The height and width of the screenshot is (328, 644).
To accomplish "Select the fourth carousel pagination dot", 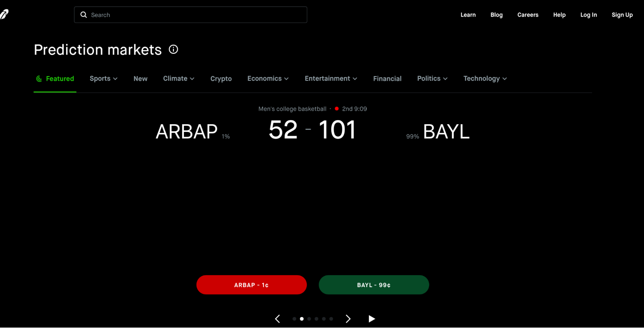I will click(316, 319).
